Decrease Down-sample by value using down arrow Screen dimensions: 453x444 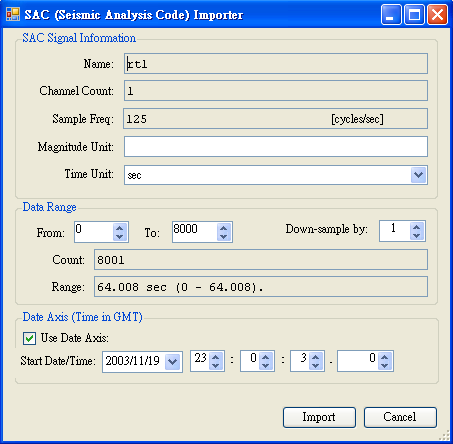[416, 235]
